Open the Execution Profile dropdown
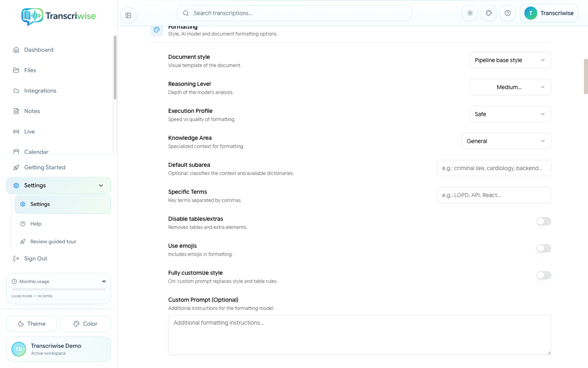The height and width of the screenshot is (368, 588). click(x=510, y=114)
